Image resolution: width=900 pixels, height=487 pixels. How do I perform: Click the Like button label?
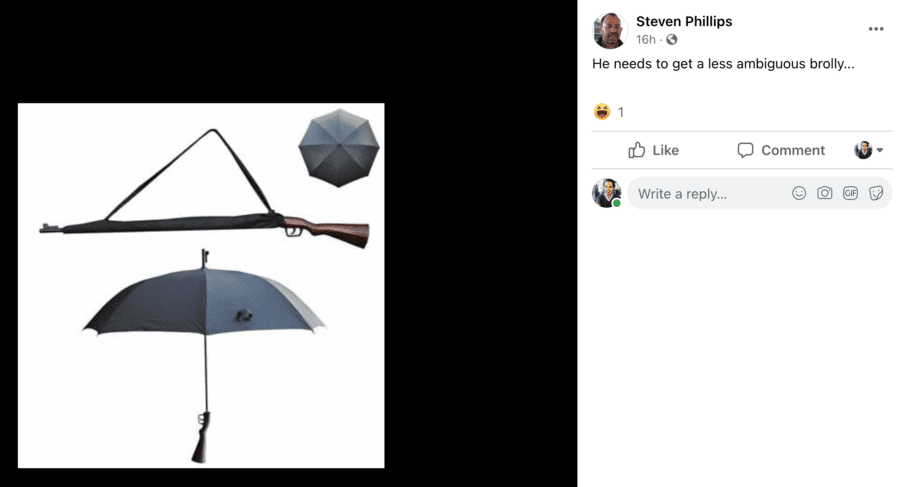tap(665, 150)
